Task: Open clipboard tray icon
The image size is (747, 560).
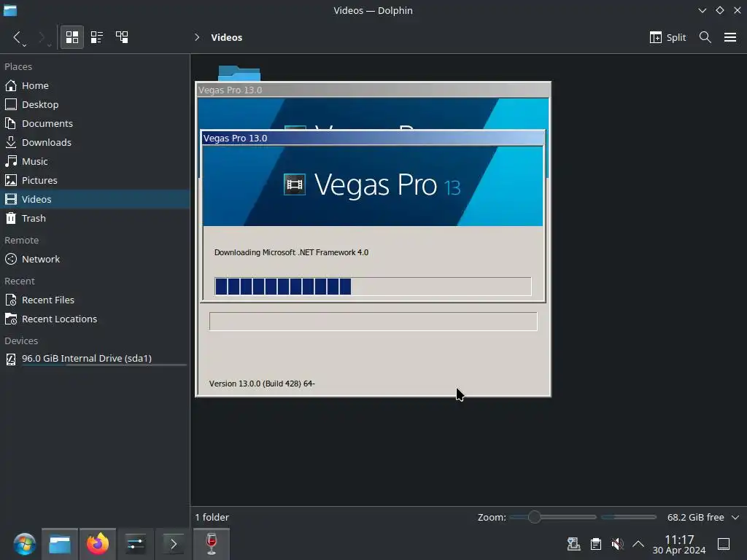Action: click(595, 544)
